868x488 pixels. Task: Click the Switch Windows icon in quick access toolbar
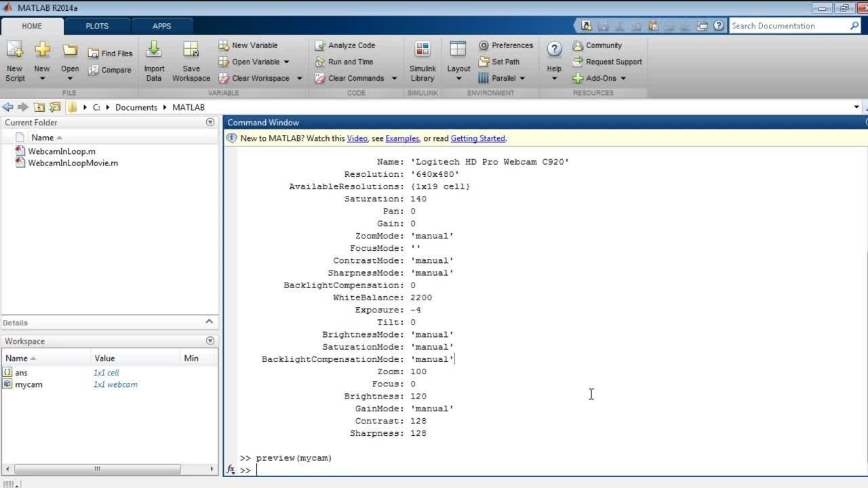703,26
